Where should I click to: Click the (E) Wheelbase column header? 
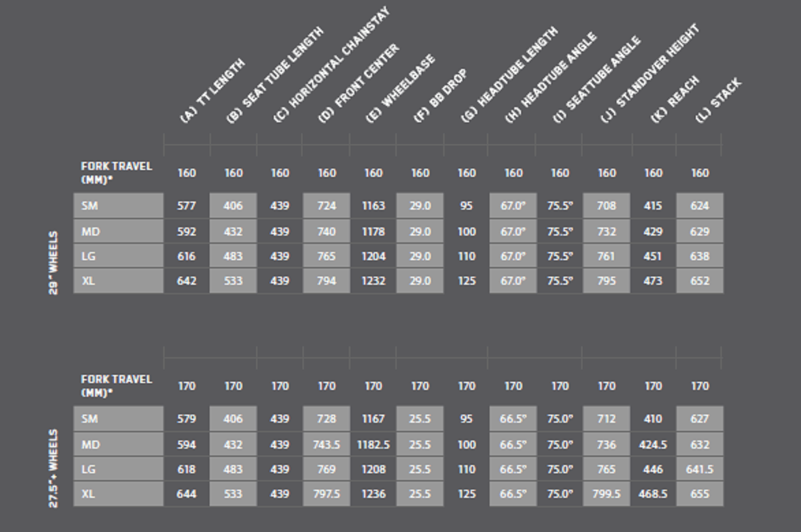point(400,88)
